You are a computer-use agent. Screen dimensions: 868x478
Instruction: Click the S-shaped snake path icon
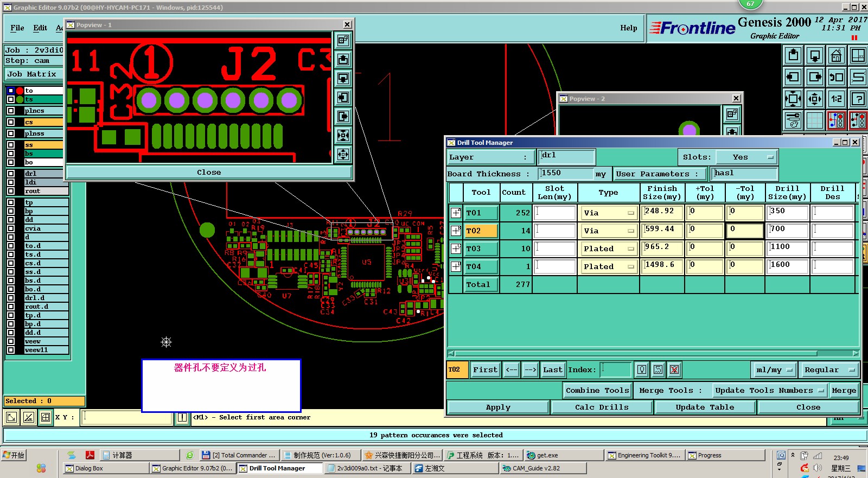(x=858, y=77)
